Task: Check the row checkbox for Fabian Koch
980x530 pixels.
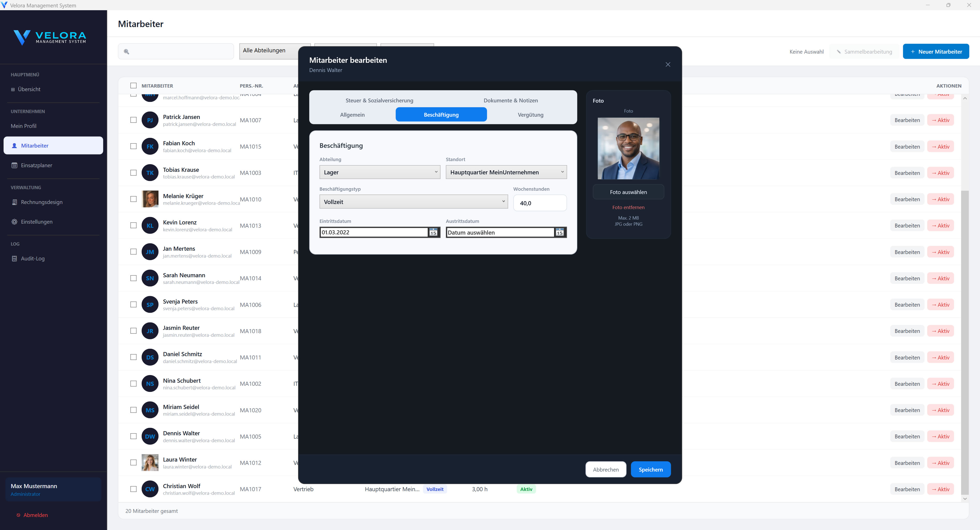Action: (133, 146)
